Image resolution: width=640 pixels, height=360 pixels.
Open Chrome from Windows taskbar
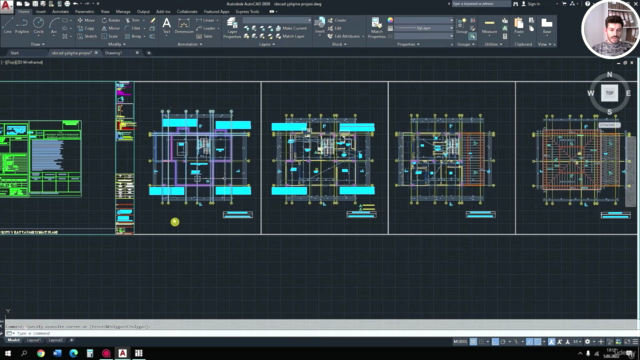pos(41,353)
